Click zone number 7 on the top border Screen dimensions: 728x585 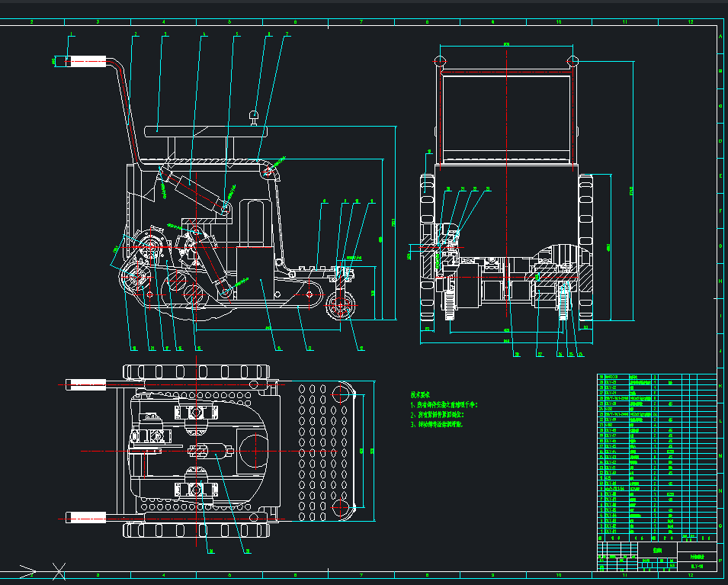coord(361,22)
